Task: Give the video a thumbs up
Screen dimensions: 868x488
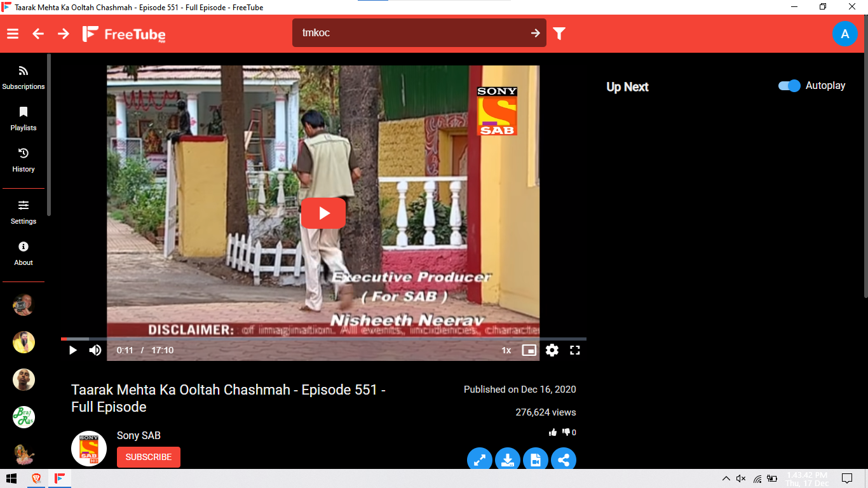Action: pyautogui.click(x=552, y=431)
